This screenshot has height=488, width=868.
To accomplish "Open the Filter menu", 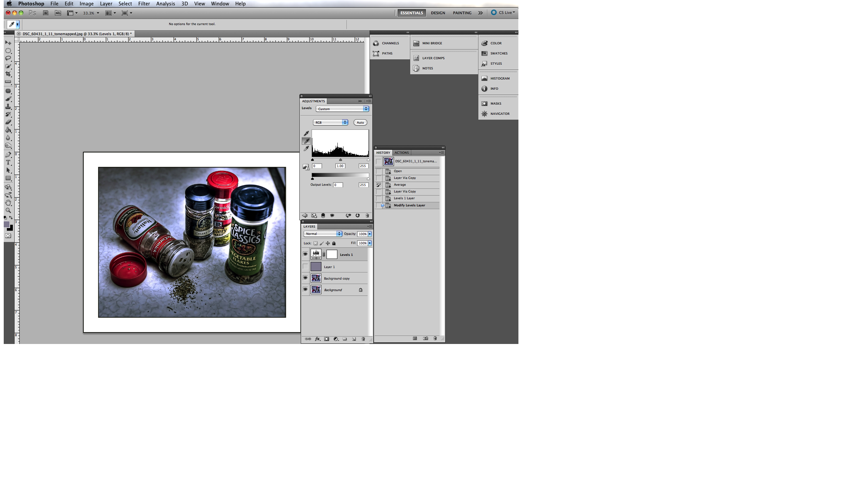I will pos(144,4).
